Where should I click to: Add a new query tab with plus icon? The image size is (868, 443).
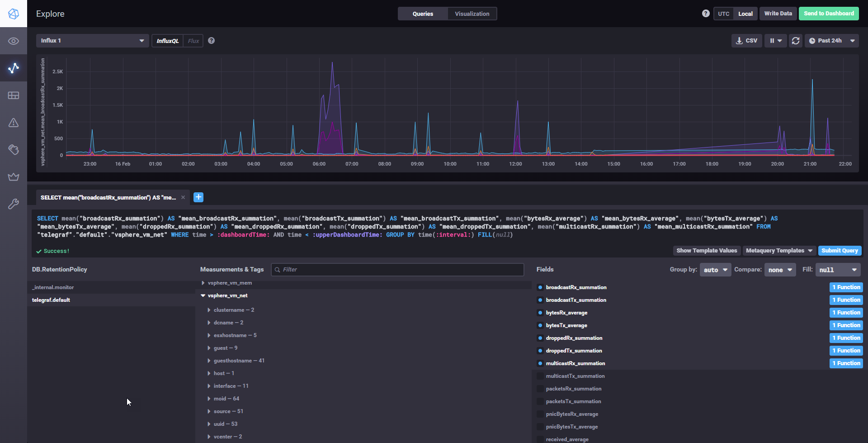pyautogui.click(x=198, y=197)
